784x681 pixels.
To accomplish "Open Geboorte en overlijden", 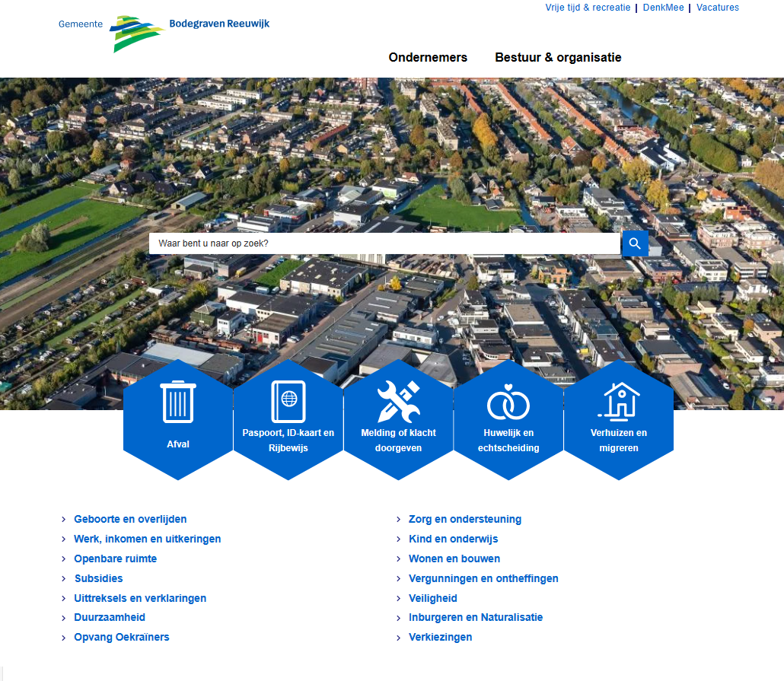I will click(130, 519).
